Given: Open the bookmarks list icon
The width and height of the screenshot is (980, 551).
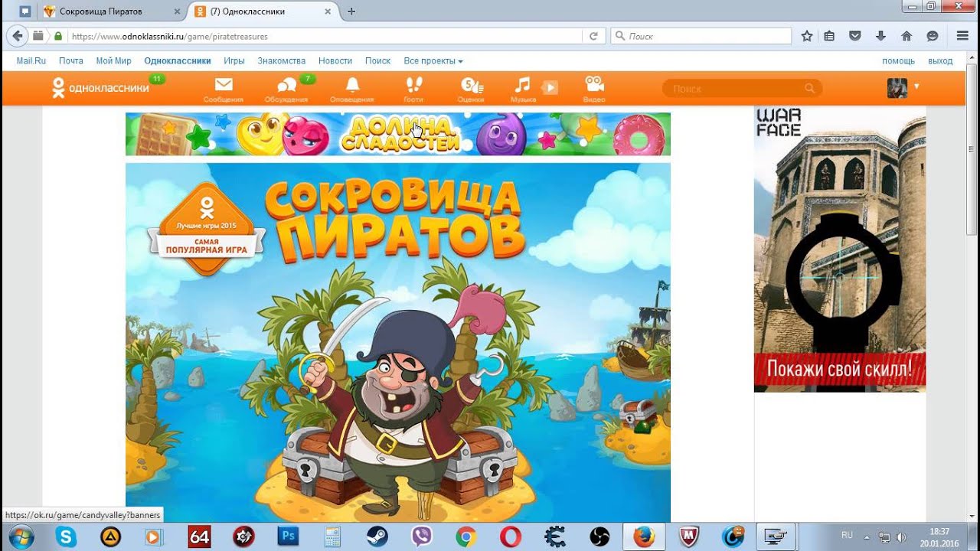Looking at the screenshot, I should [829, 36].
